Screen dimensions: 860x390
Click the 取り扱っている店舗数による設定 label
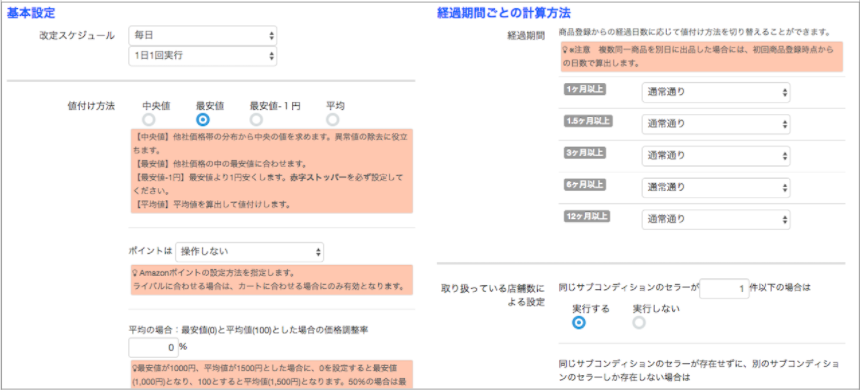(x=493, y=295)
